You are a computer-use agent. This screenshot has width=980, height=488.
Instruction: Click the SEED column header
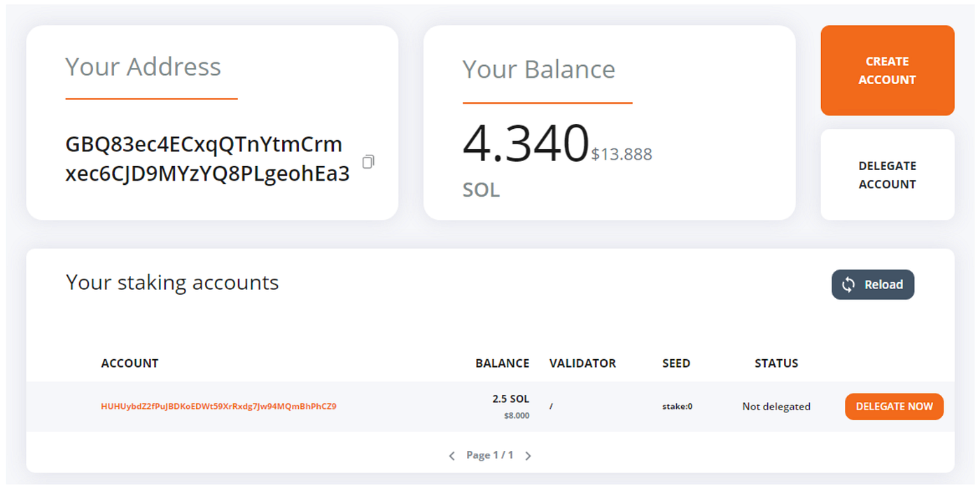(x=676, y=363)
